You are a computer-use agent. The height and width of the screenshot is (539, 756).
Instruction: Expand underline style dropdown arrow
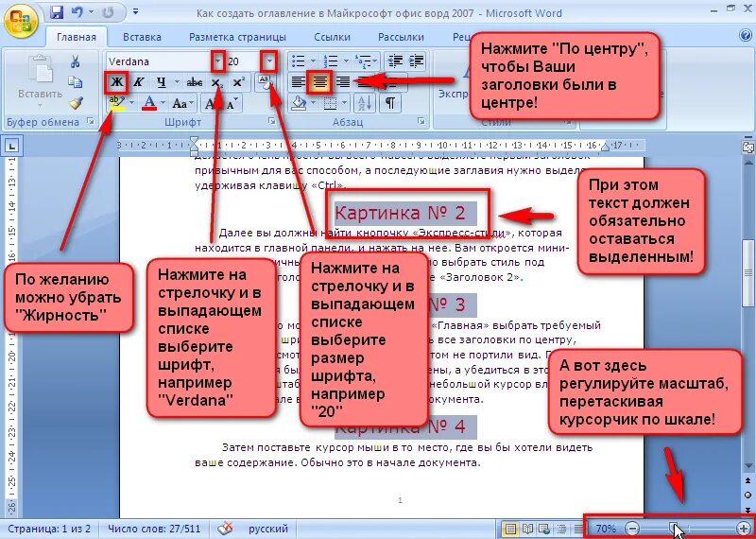177,82
